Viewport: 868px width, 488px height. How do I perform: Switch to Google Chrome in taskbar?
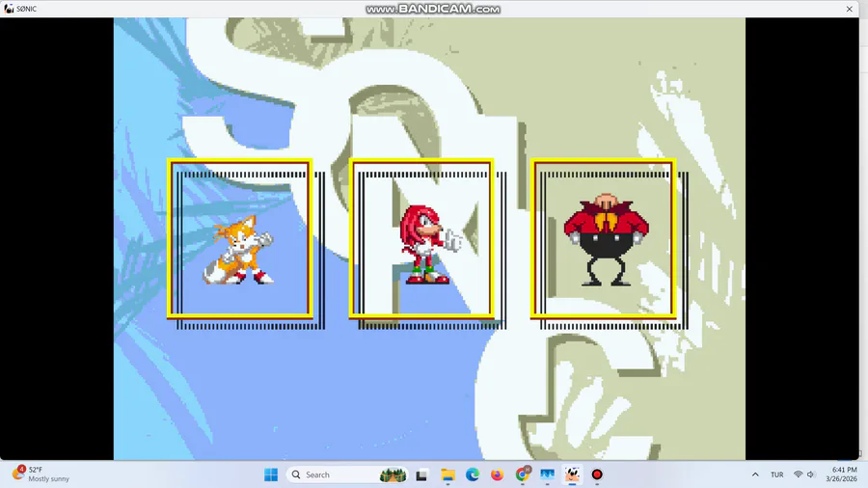523,474
